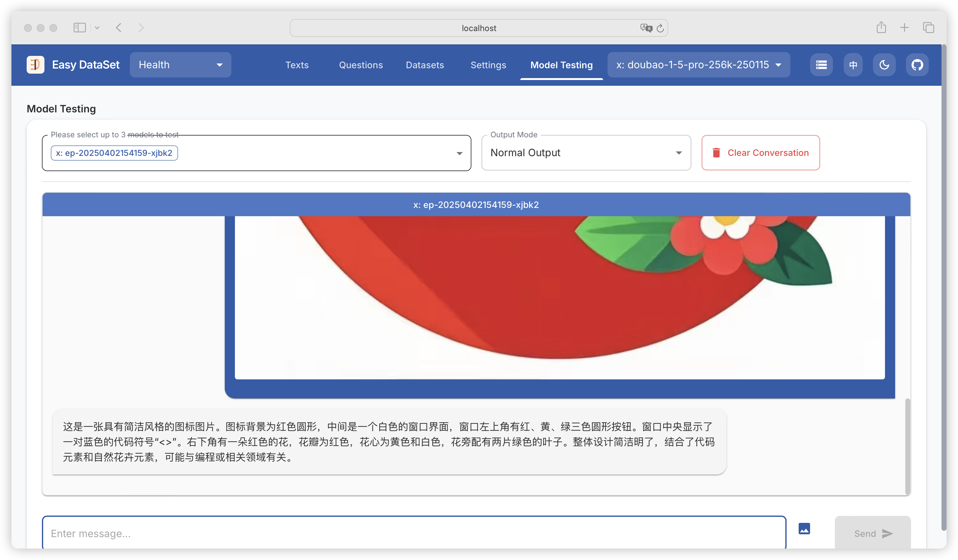The height and width of the screenshot is (560, 958).
Task: Switch to the Questions tab
Action: (361, 65)
